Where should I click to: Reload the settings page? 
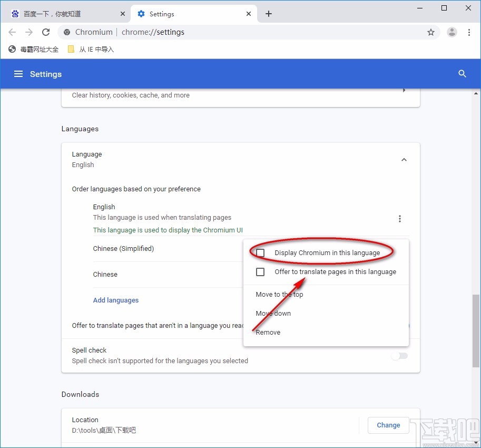46,32
